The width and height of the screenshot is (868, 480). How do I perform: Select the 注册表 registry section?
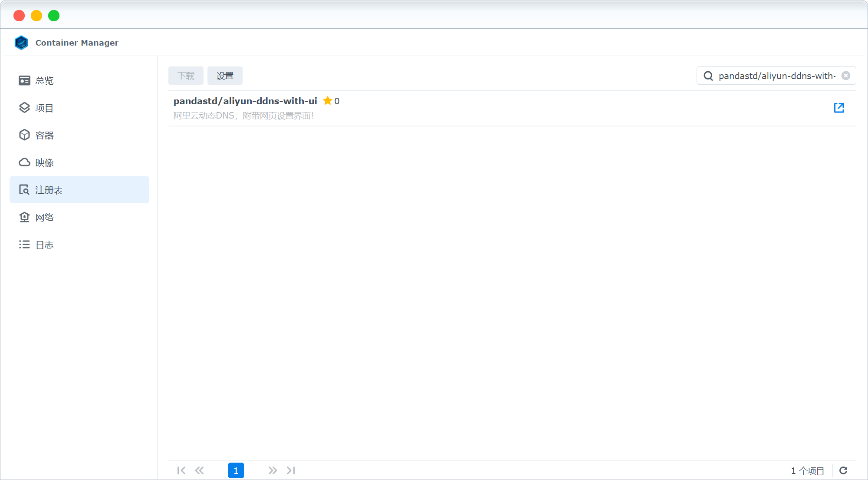[x=48, y=190]
